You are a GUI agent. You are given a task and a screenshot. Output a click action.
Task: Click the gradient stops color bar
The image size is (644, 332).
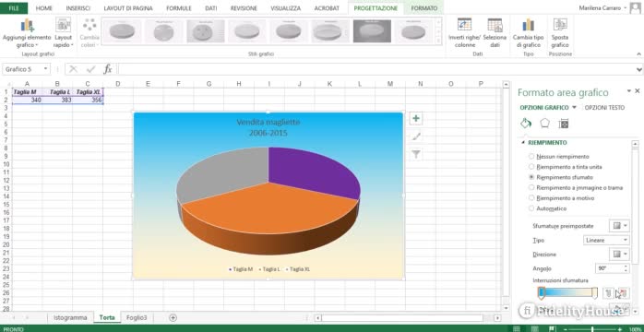[568, 292]
